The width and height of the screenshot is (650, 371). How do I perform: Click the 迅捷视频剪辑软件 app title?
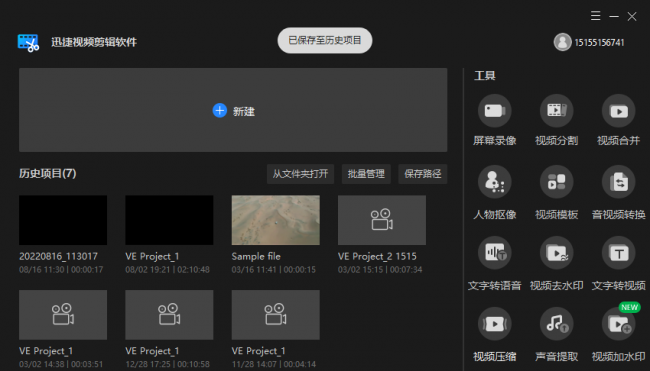(94, 42)
